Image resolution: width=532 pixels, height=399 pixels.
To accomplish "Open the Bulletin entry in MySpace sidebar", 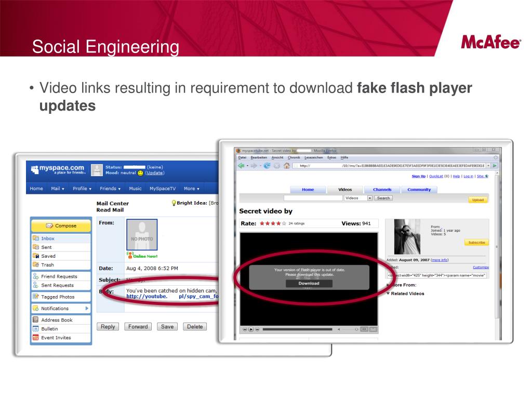I will (61, 329).
